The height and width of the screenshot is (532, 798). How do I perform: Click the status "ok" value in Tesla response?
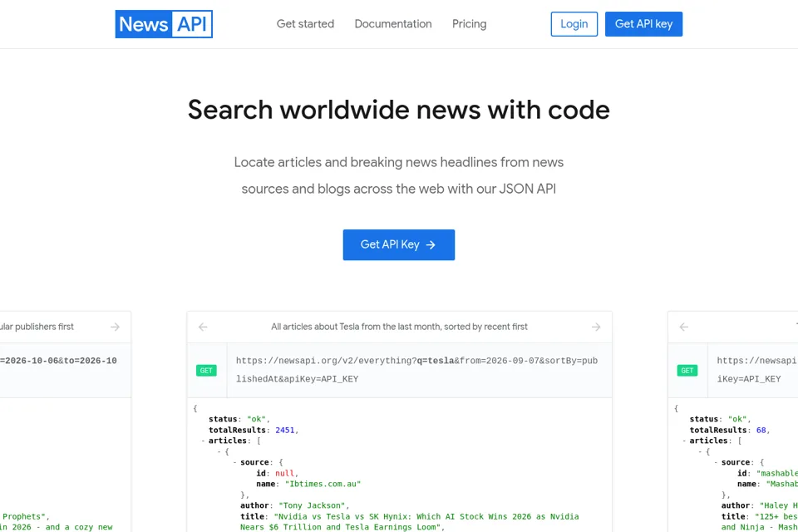coord(257,420)
